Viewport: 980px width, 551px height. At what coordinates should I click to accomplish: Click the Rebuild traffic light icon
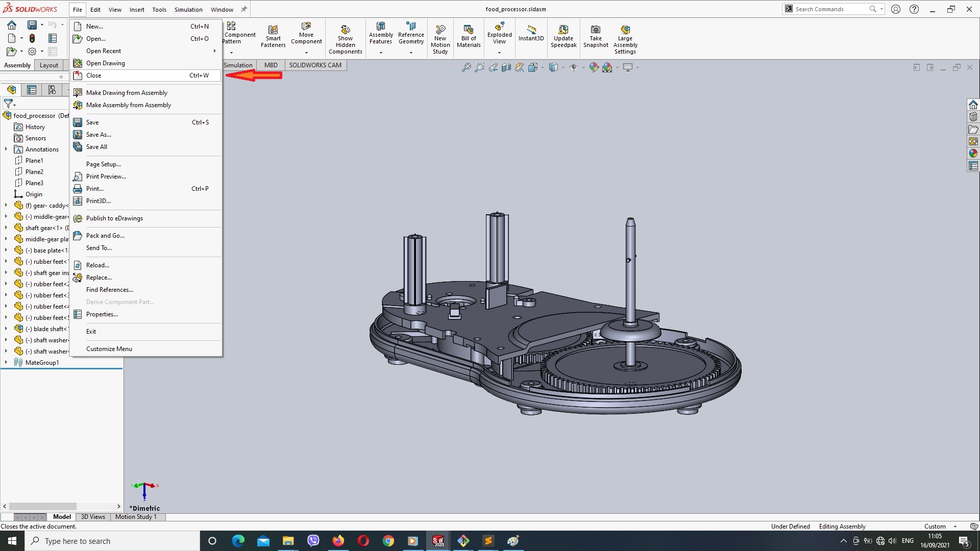coord(32,38)
